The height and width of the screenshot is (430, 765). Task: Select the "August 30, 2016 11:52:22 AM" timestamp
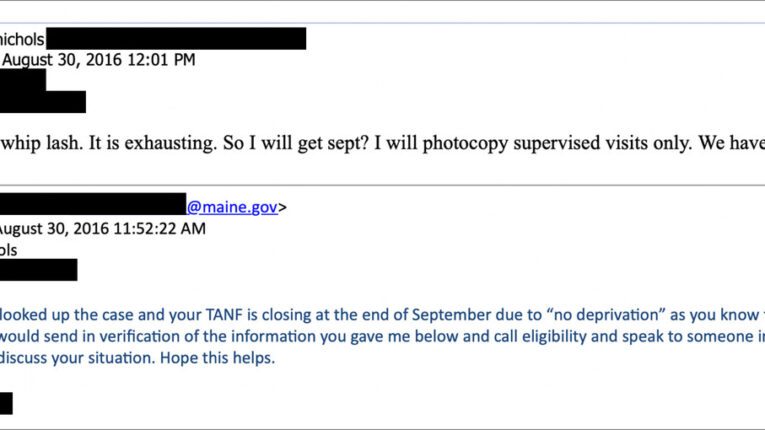(x=102, y=229)
